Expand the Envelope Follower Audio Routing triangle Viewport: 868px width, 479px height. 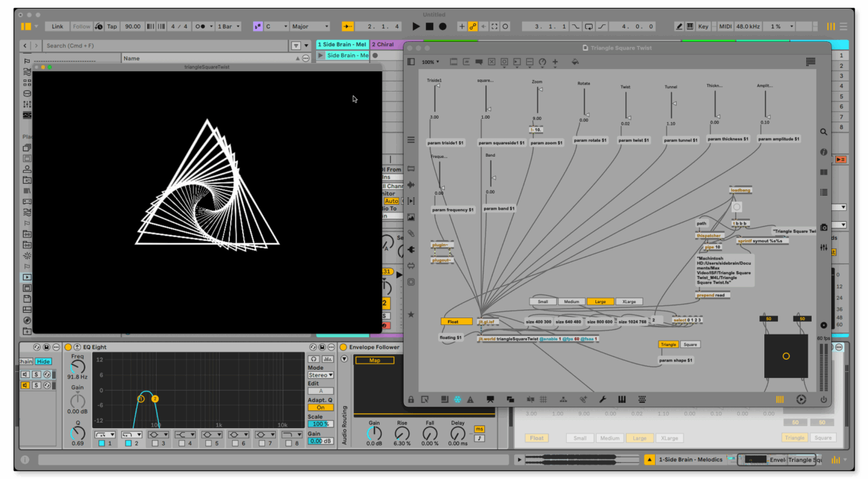click(344, 359)
